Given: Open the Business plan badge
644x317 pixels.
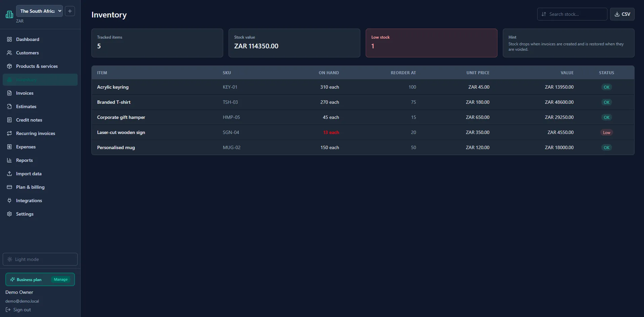Looking at the screenshot, I should click(40, 279).
